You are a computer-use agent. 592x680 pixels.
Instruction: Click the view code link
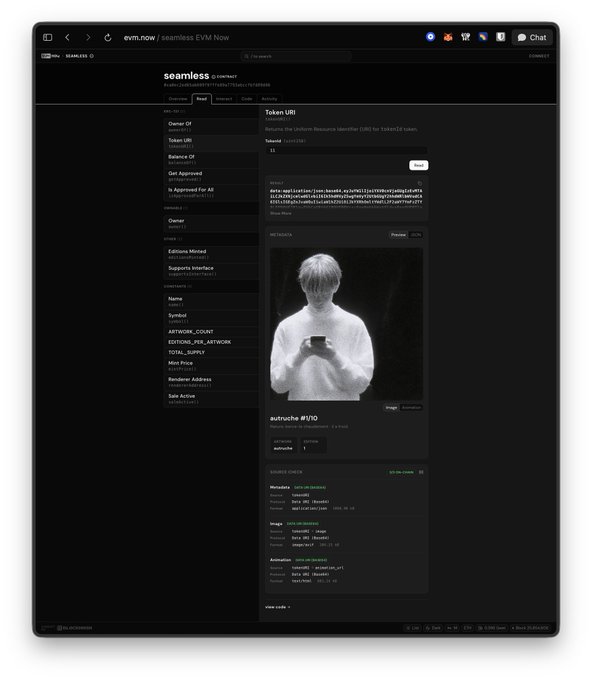(278, 607)
